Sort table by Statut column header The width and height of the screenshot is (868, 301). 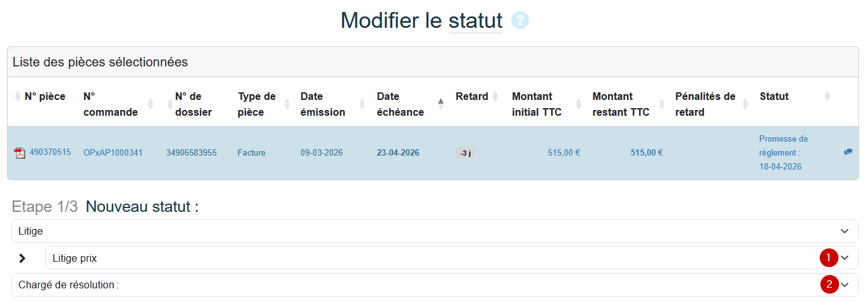coord(774,97)
